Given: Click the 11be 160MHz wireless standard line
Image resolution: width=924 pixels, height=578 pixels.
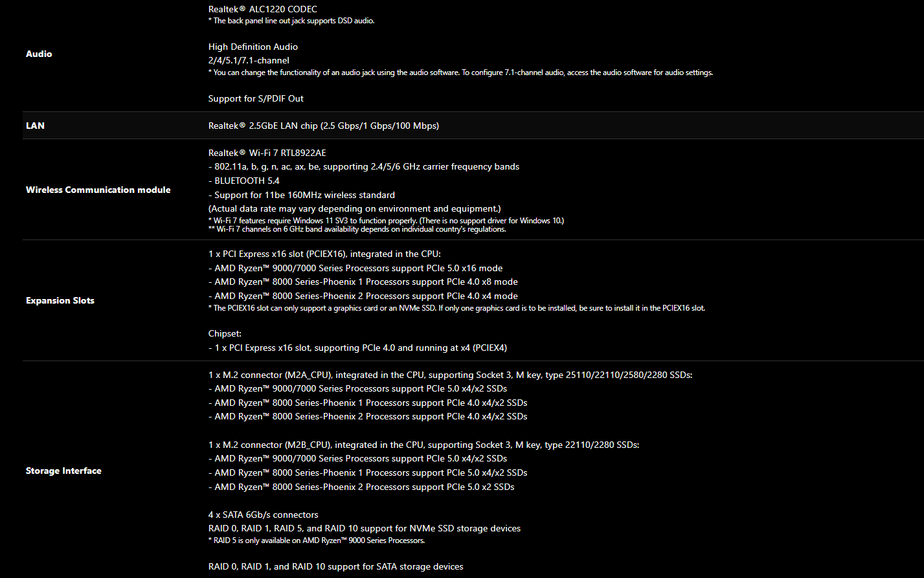Looking at the screenshot, I should pyautogui.click(x=302, y=195).
